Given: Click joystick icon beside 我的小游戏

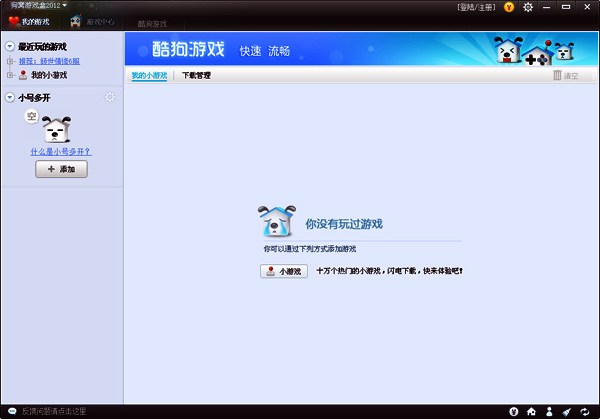Looking at the screenshot, I should coord(23,75).
